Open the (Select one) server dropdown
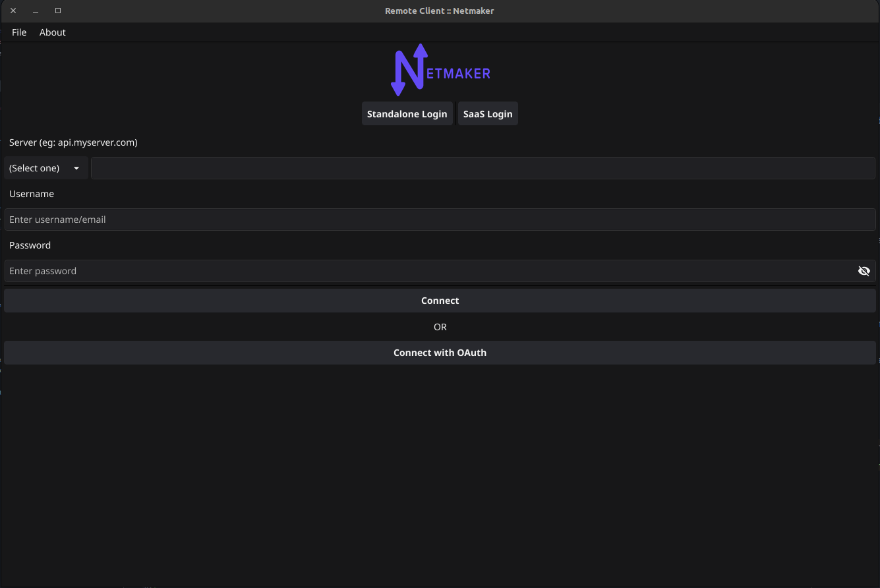The image size is (880, 588). coord(45,168)
